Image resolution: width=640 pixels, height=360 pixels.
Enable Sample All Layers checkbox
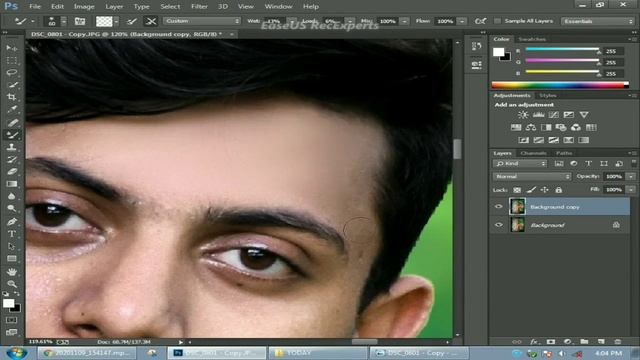tap(497, 21)
